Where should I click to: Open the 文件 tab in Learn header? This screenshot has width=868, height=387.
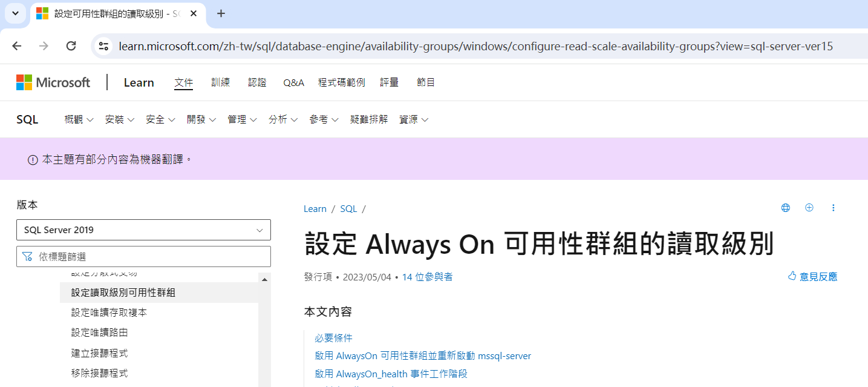point(183,82)
